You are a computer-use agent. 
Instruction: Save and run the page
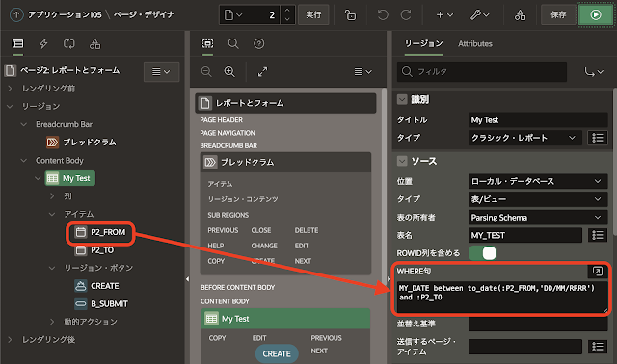tap(596, 15)
